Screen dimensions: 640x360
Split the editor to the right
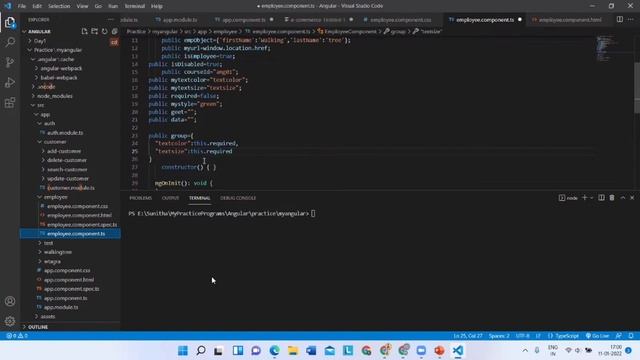tap(620, 19)
